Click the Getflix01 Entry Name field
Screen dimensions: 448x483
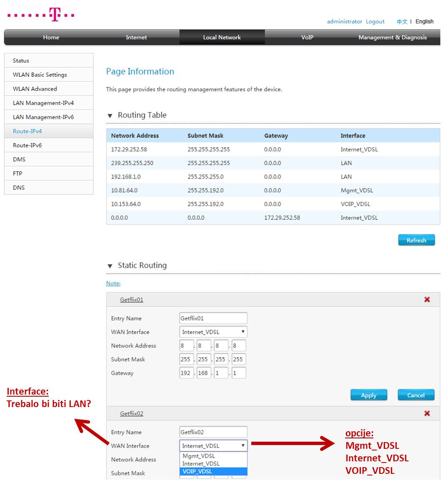(213, 318)
